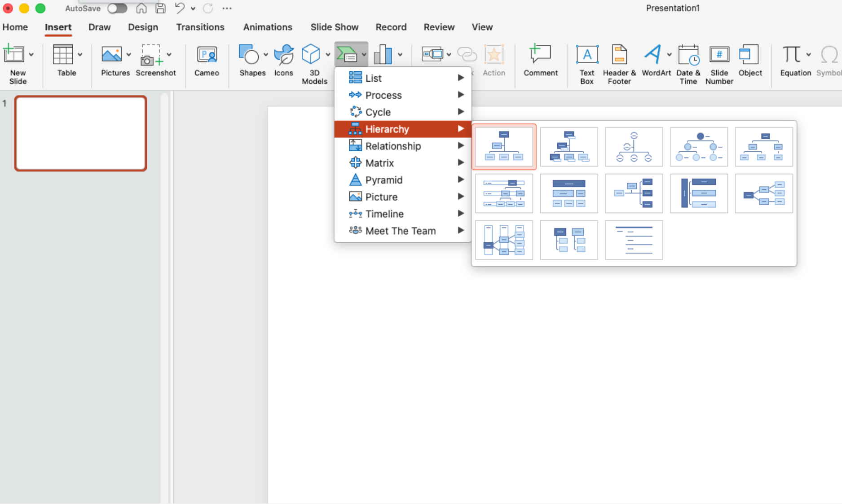The image size is (842, 504).
Task: Pick the text-lines-only hierarchy layout thumbnail
Action: coord(634,240)
